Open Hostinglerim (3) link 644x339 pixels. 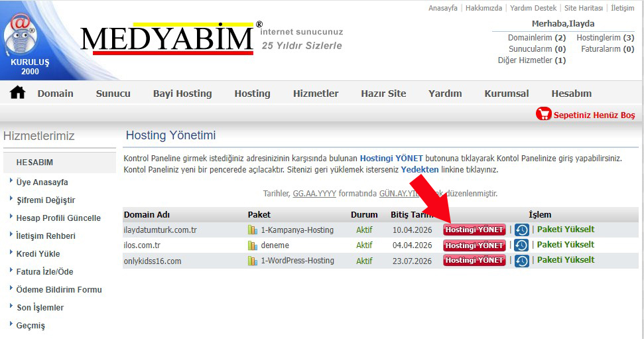coord(606,38)
